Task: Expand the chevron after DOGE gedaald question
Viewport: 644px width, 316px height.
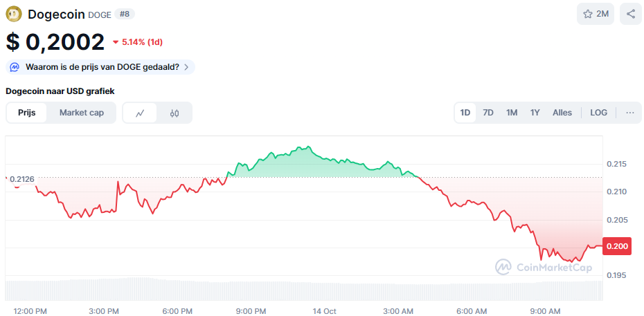Action: pos(186,67)
